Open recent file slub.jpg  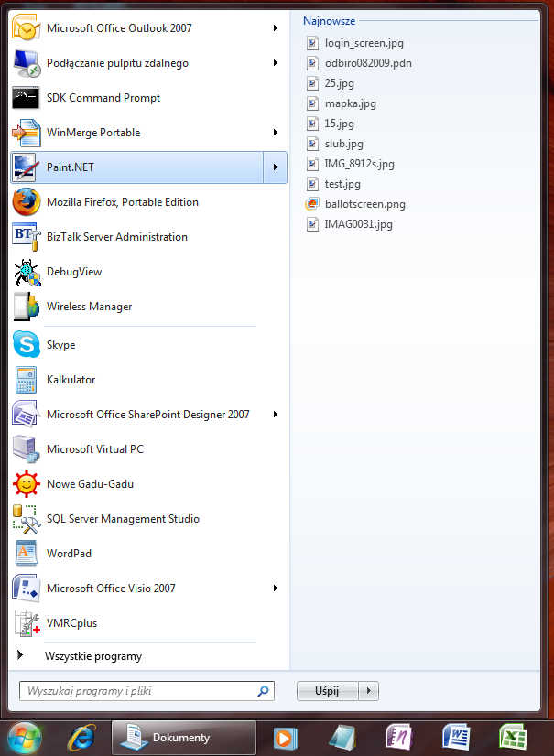coord(335,144)
